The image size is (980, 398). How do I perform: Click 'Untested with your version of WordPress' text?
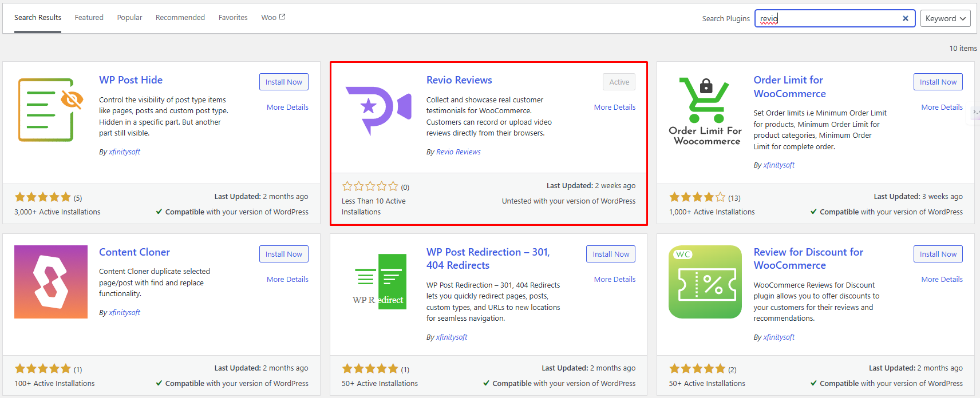pos(568,201)
